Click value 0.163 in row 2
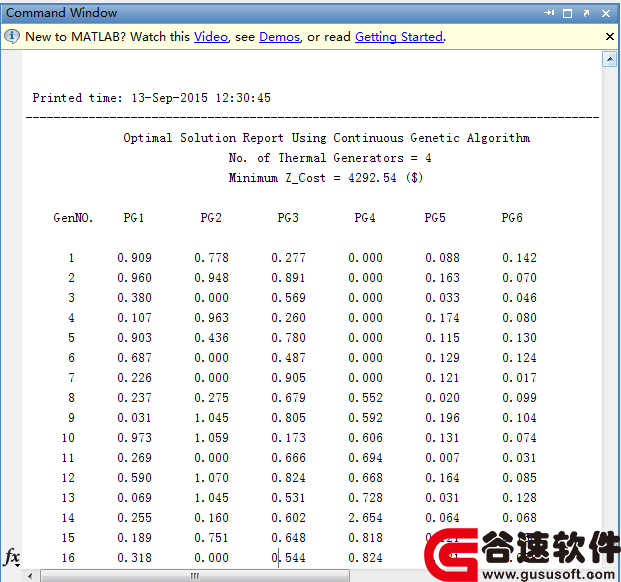 click(x=442, y=278)
